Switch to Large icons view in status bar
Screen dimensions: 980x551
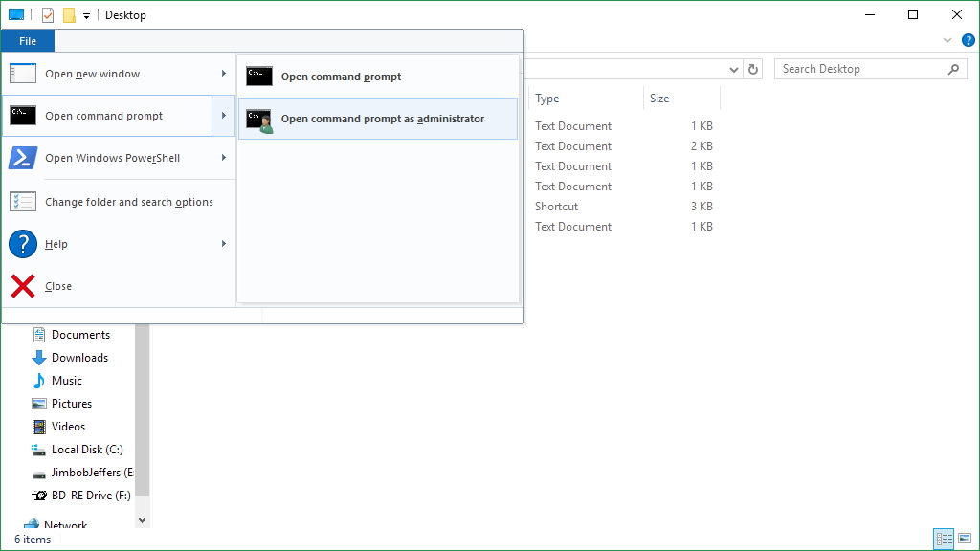pyautogui.click(x=965, y=539)
